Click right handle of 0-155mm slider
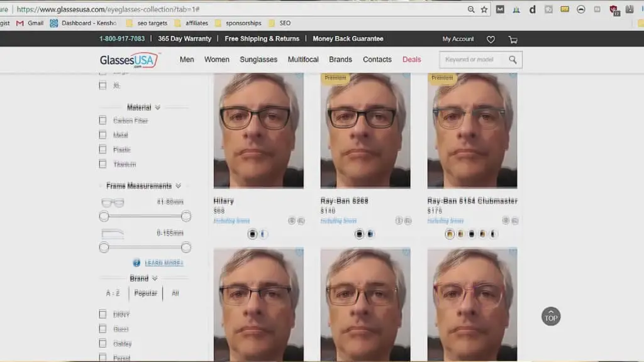Screen dimensions: 644x362 coord(186,248)
